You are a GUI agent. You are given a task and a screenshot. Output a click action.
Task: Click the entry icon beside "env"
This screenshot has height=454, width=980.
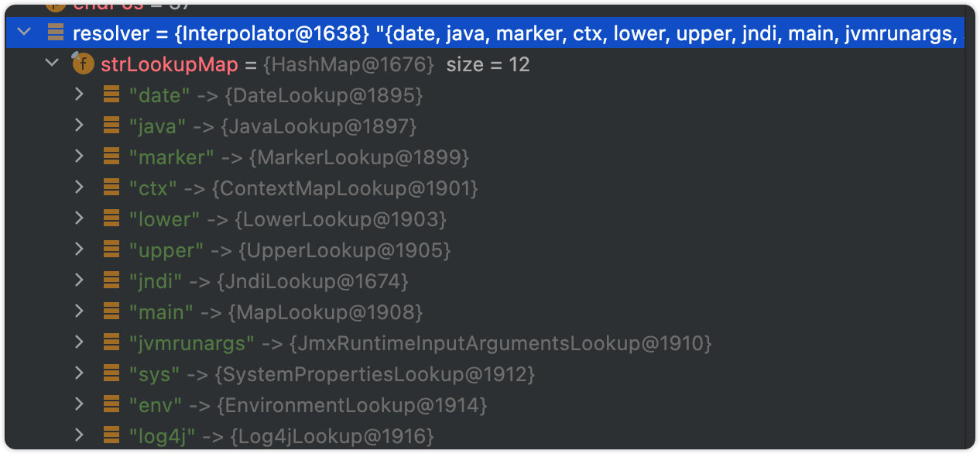111,404
